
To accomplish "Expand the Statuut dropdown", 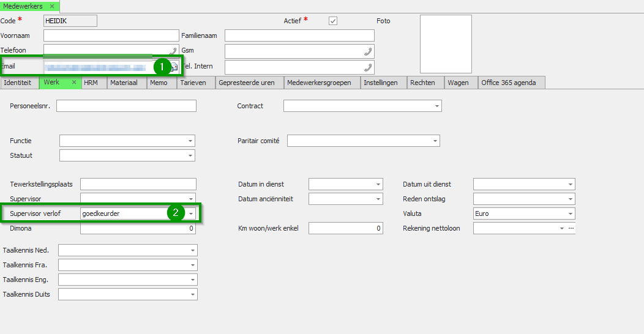I will point(190,155).
